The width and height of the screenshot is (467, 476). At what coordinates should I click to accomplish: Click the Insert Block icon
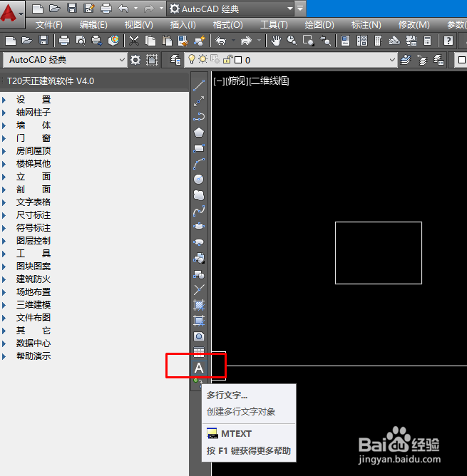(199, 258)
